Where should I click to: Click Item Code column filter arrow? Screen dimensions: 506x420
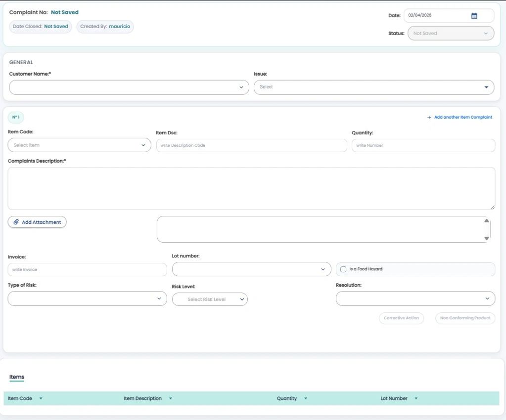(x=41, y=398)
